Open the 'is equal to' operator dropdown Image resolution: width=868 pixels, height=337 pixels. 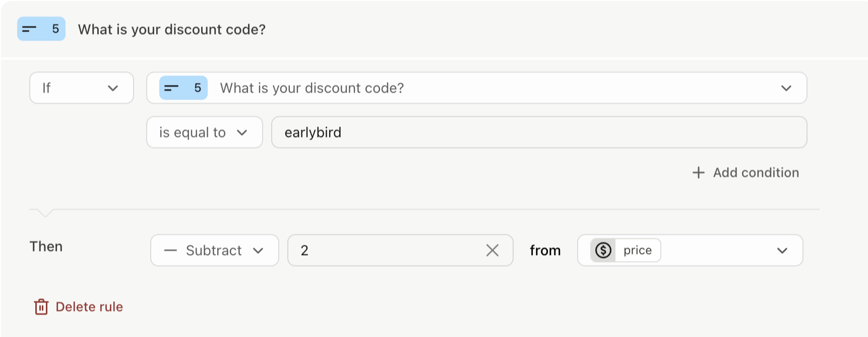click(205, 132)
